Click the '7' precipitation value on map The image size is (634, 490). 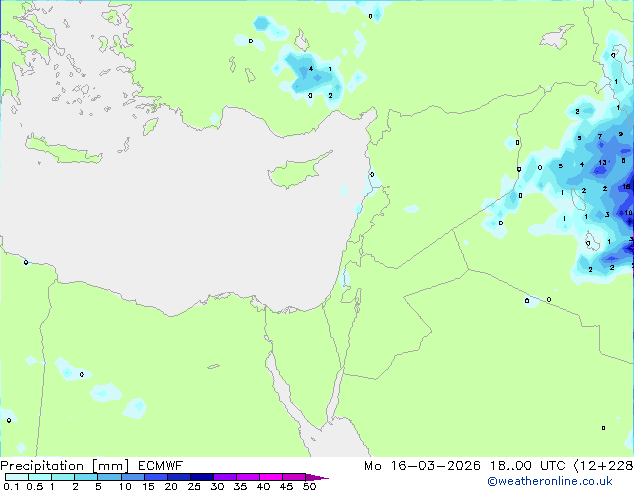600,137
